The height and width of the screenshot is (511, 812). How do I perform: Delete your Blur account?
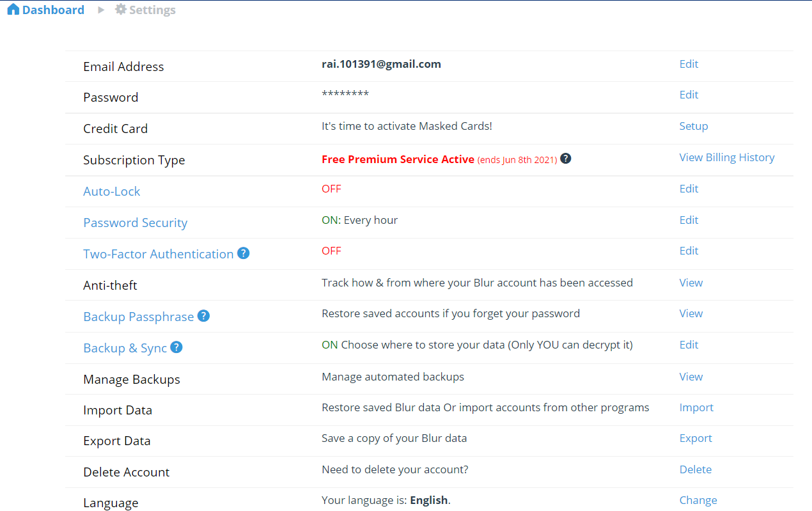[x=696, y=469]
